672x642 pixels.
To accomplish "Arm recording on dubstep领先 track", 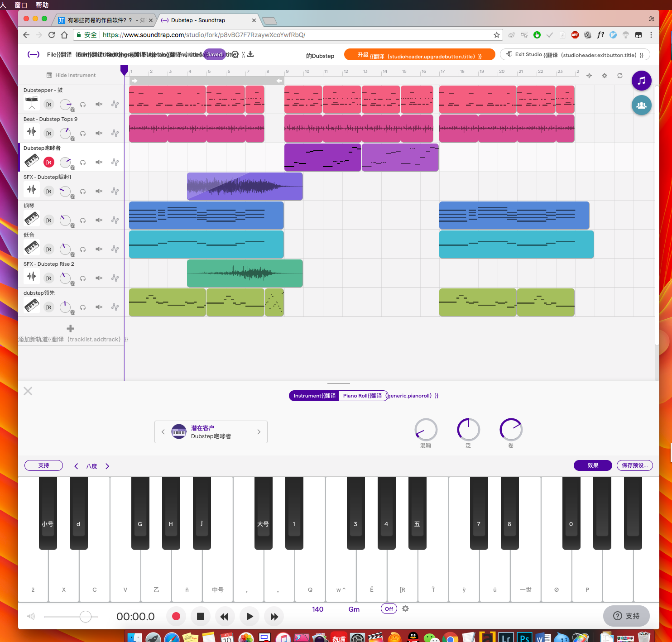I will coord(49,307).
